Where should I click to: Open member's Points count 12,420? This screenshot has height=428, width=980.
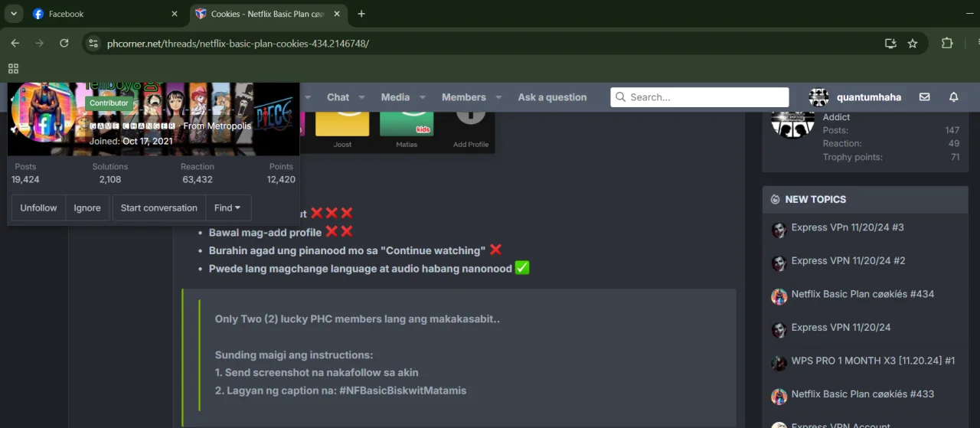[281, 179]
